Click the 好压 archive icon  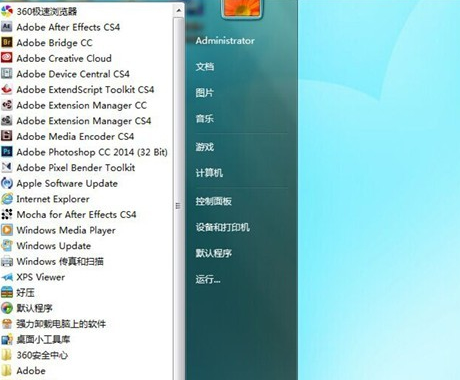pos(7,292)
